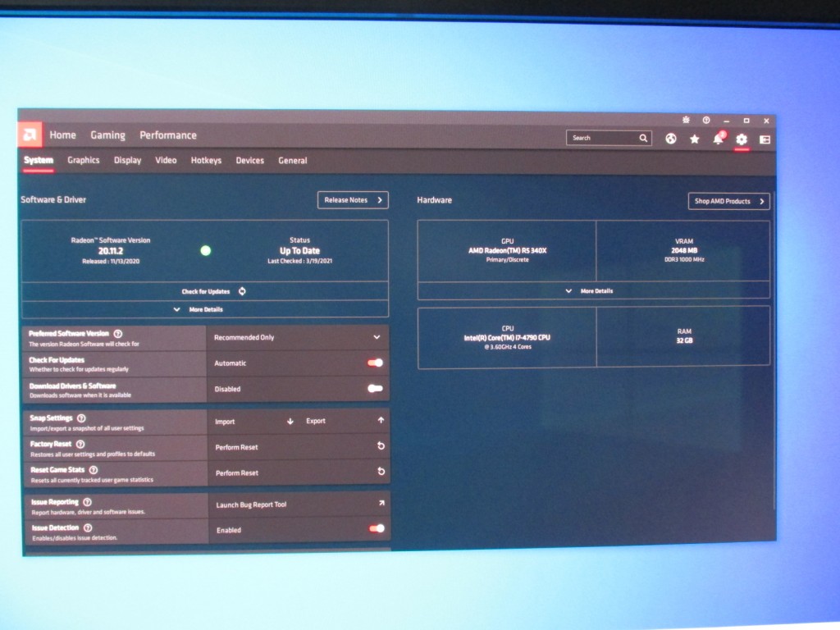Click the AMD Radeon(TM) R5 340X GPU name
This screenshot has height=630, width=840.
[x=507, y=250]
